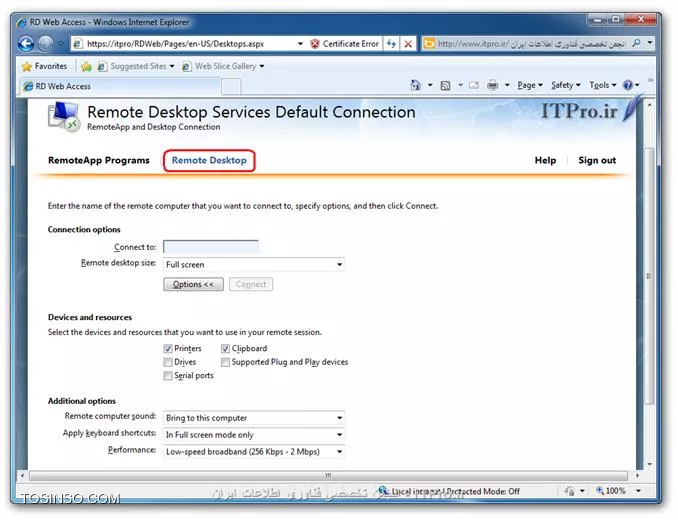
Task: Click the Sign out link
Action: [x=597, y=160]
